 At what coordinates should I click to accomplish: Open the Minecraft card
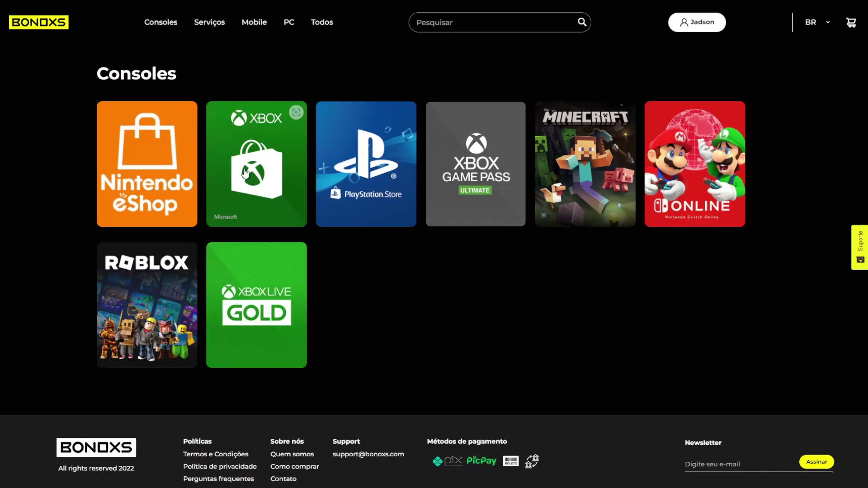click(x=585, y=164)
